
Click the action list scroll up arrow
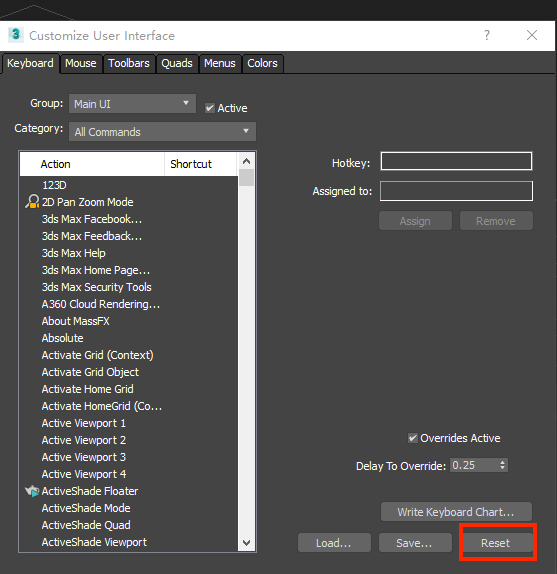247,161
